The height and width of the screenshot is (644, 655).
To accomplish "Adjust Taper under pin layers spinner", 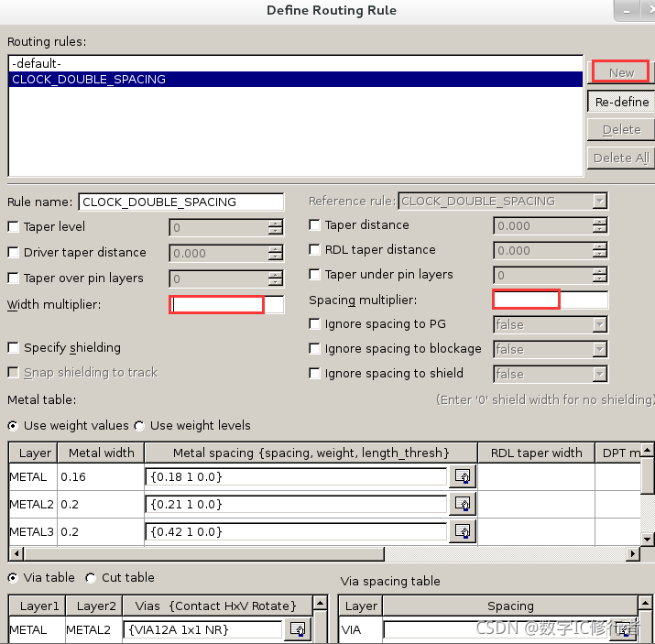I will click(599, 275).
